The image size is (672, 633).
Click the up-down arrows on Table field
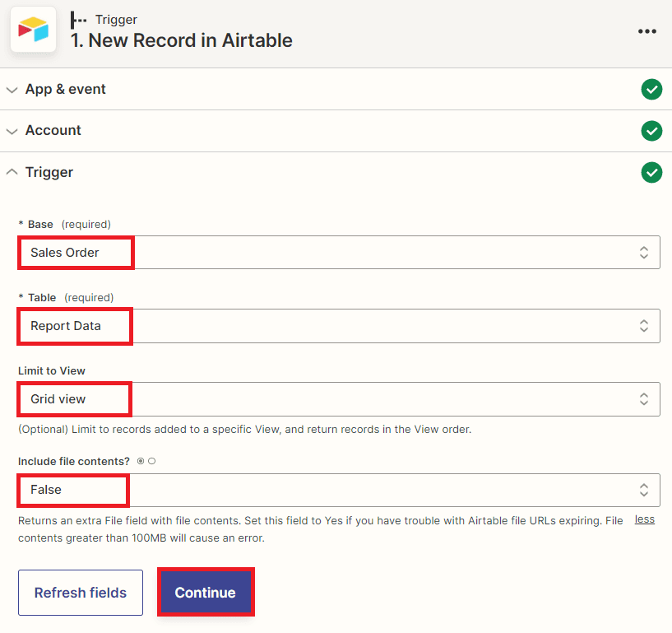point(644,326)
